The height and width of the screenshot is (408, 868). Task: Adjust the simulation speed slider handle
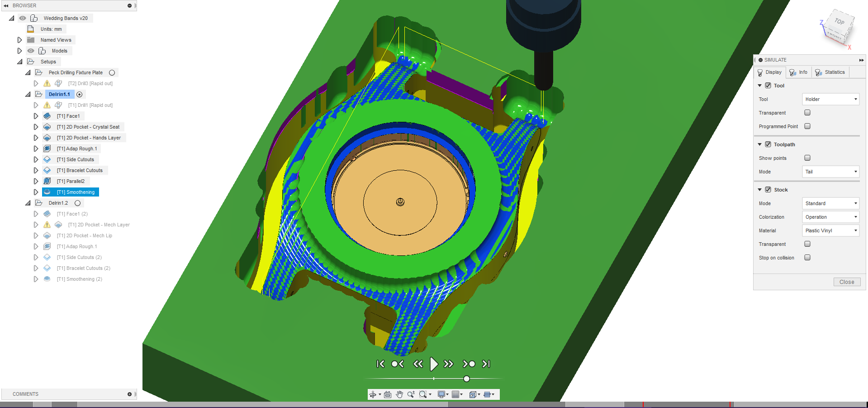[x=466, y=379]
